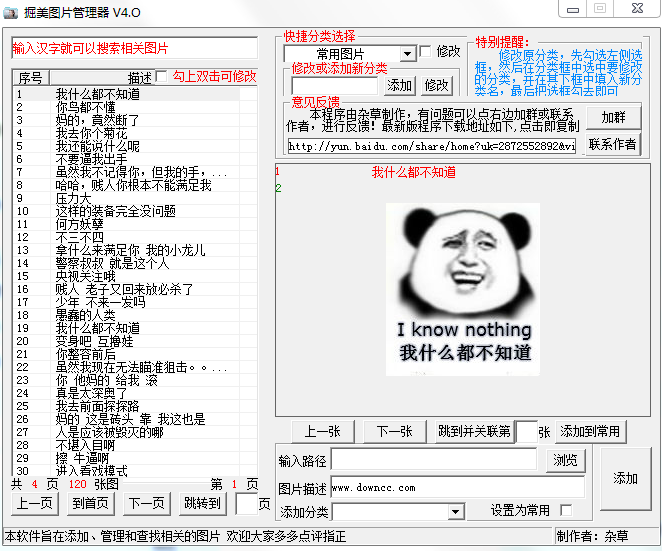Click the 跳转到 button
Image resolution: width=662 pixels, height=551 pixels.
(202, 503)
